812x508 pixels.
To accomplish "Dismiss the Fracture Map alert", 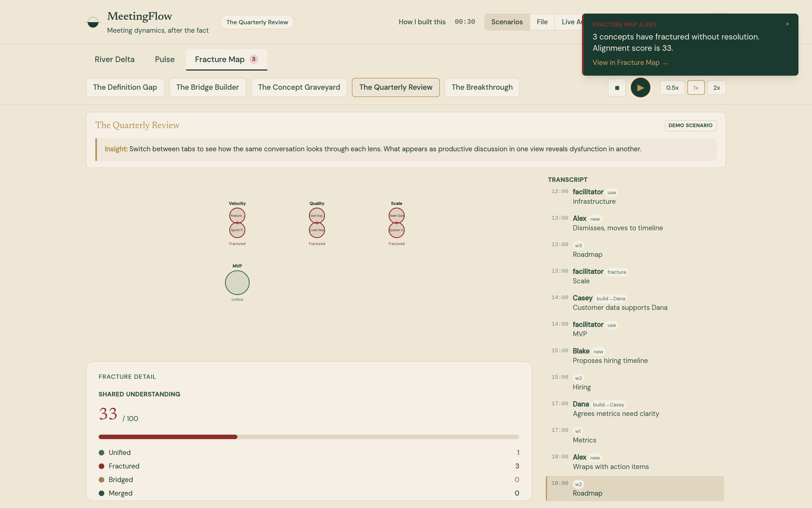I will [x=787, y=24].
